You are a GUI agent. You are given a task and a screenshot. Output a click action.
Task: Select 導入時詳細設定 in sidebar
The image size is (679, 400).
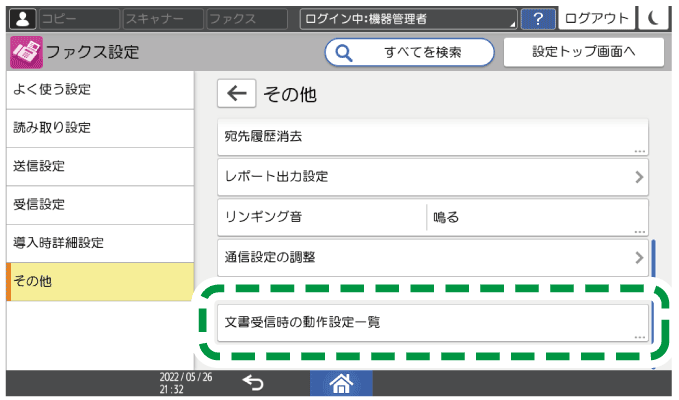(100, 243)
